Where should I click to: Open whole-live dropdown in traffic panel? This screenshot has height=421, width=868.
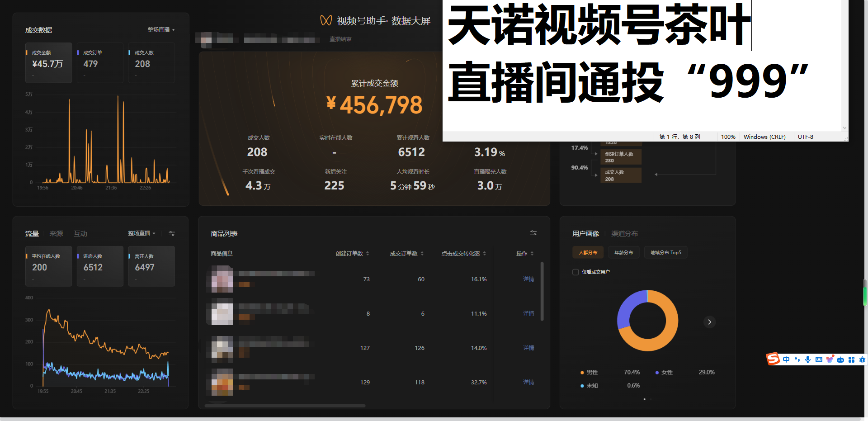click(142, 233)
